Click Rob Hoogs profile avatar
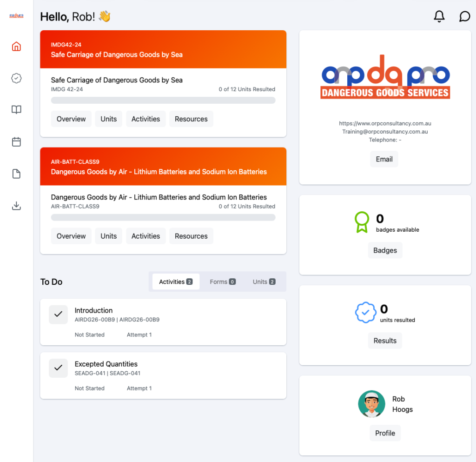The image size is (476, 462). click(372, 403)
